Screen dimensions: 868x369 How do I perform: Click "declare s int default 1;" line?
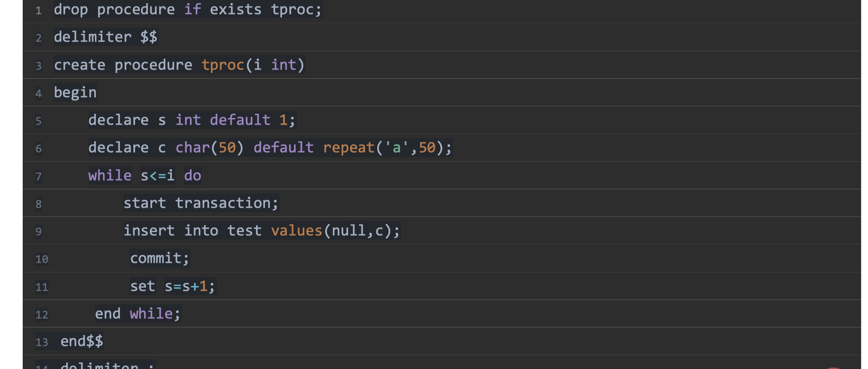(192, 120)
